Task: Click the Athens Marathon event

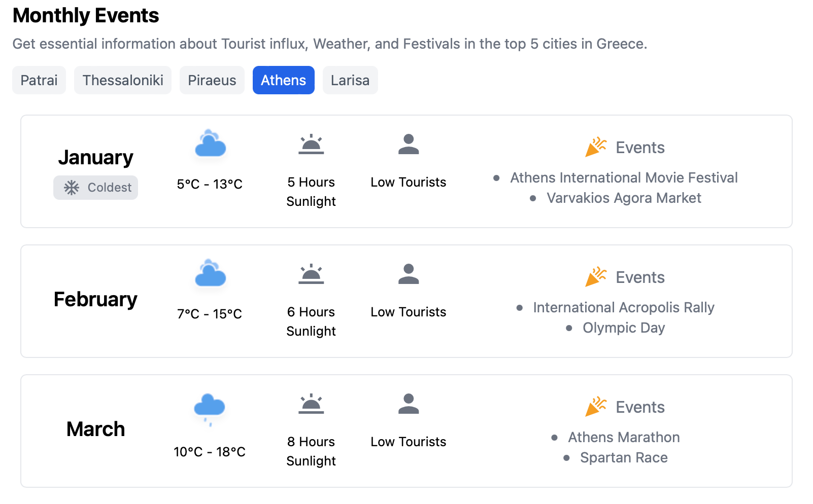Action: point(624,437)
